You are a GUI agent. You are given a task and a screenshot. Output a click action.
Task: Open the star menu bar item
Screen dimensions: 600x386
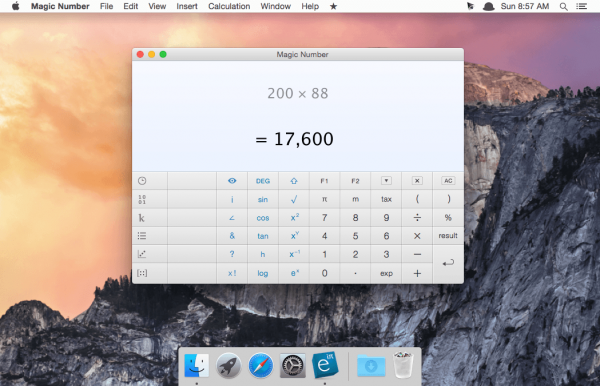(334, 6)
